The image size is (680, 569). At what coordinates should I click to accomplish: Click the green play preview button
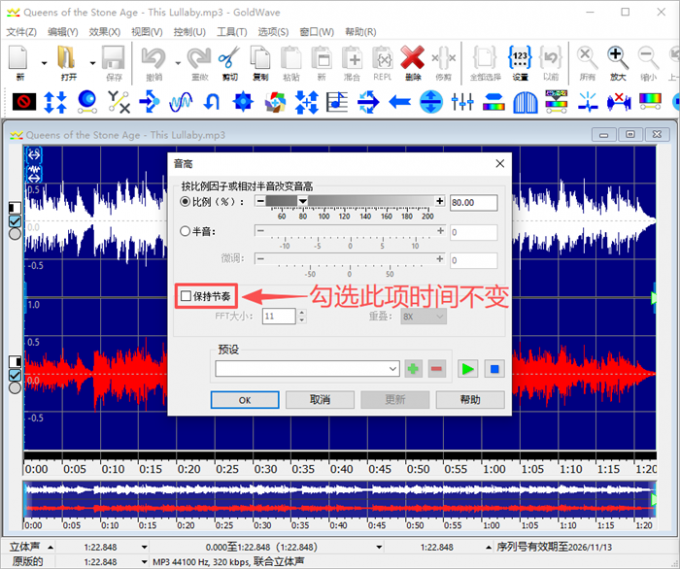point(468,369)
